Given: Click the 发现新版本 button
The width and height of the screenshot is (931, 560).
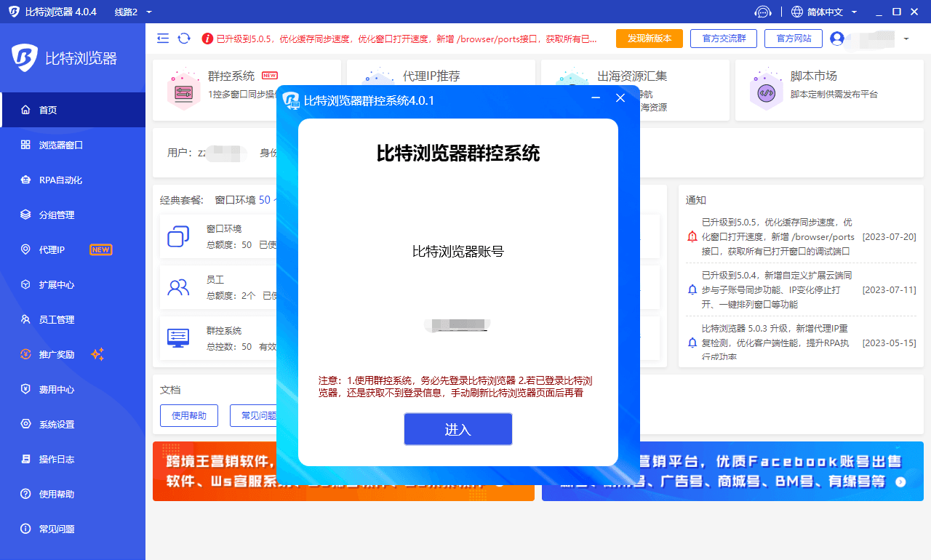Looking at the screenshot, I should (x=649, y=39).
